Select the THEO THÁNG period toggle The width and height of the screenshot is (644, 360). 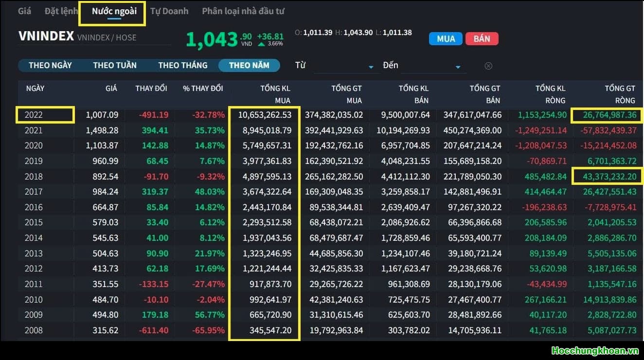[182, 65]
